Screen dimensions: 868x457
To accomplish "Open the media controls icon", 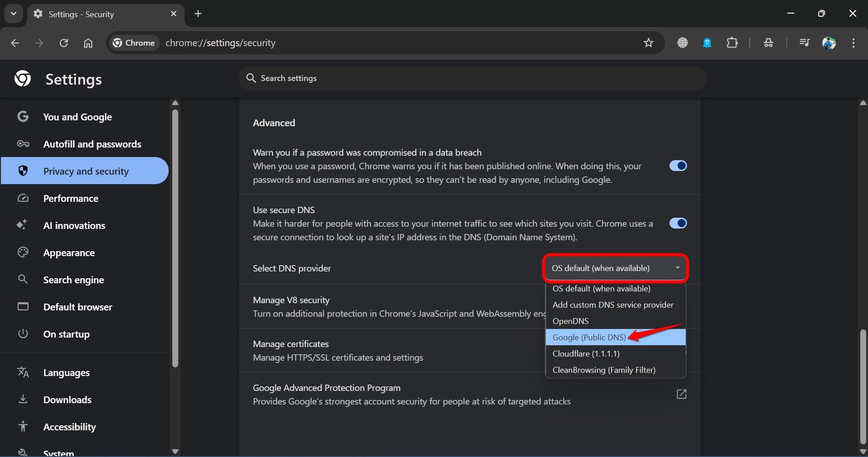I will pos(804,43).
